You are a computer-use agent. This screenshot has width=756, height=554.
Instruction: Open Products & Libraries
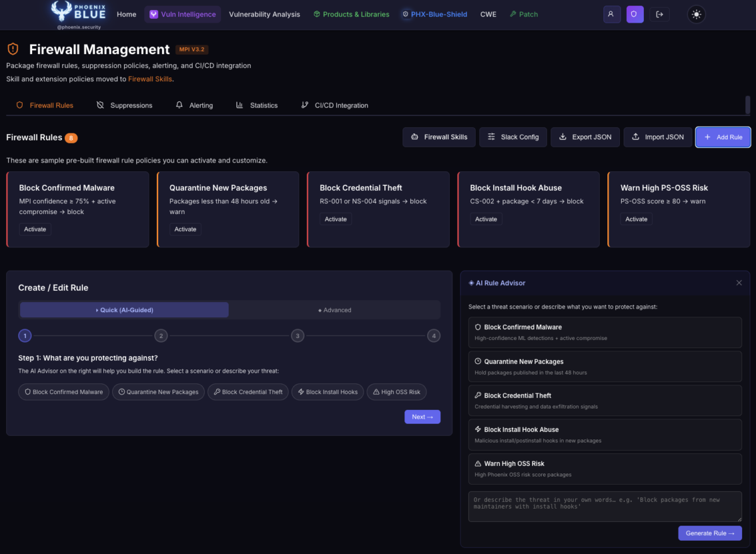click(x=352, y=14)
